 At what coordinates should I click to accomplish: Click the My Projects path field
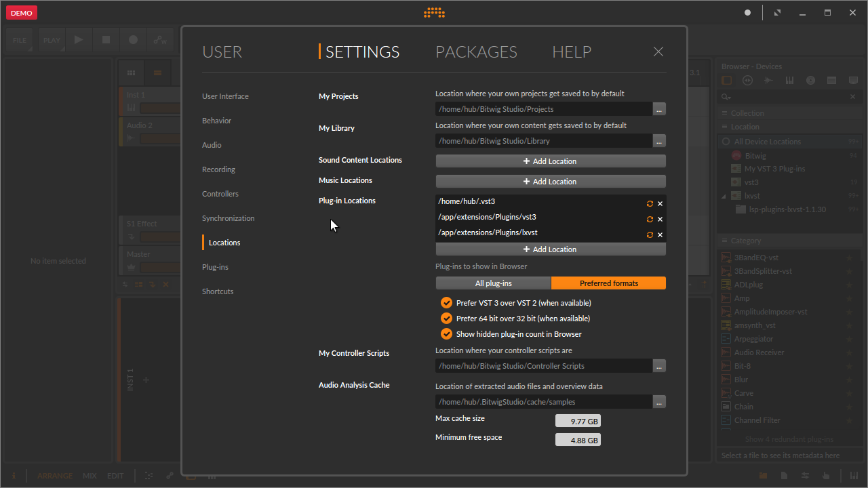click(x=544, y=109)
